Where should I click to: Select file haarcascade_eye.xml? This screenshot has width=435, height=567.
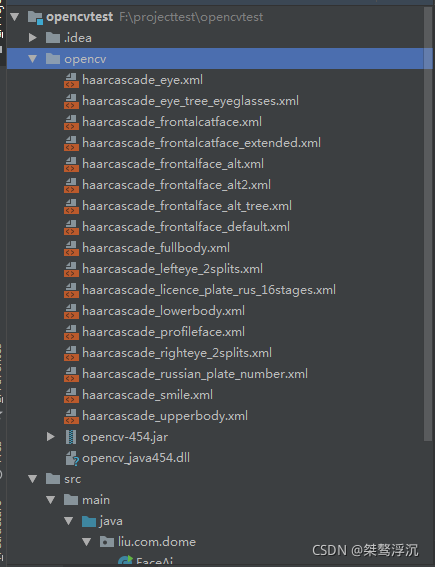[x=142, y=80]
